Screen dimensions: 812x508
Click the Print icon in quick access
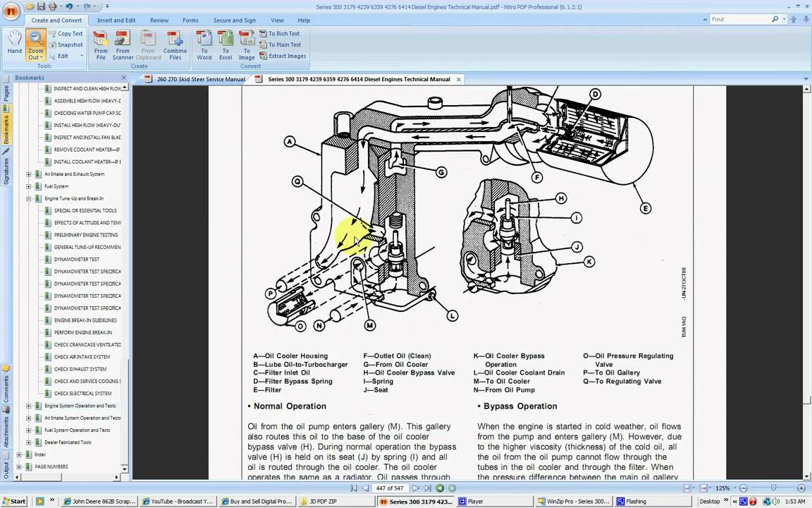(x=52, y=6)
